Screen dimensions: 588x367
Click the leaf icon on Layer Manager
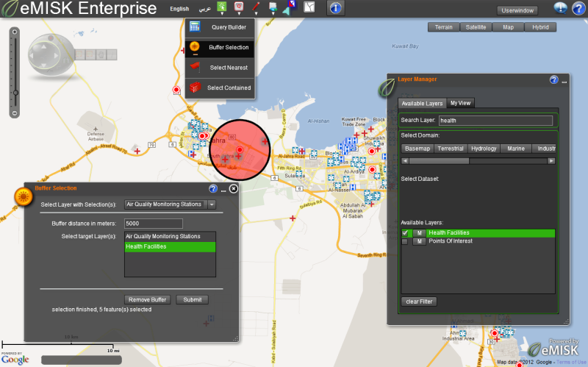pos(387,87)
